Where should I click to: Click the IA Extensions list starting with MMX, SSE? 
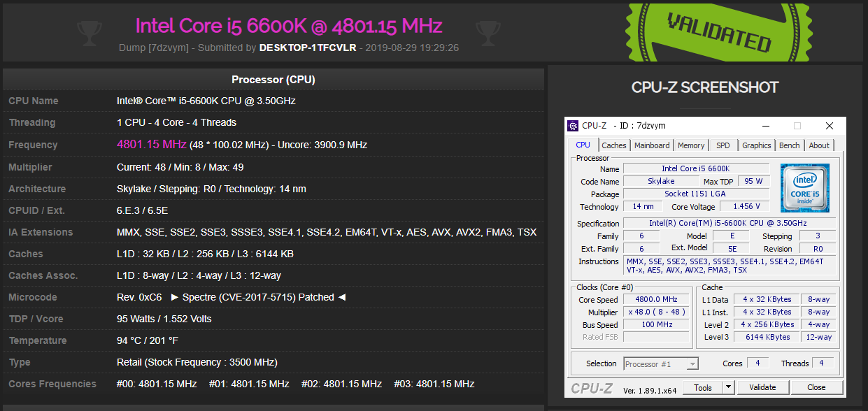click(327, 232)
